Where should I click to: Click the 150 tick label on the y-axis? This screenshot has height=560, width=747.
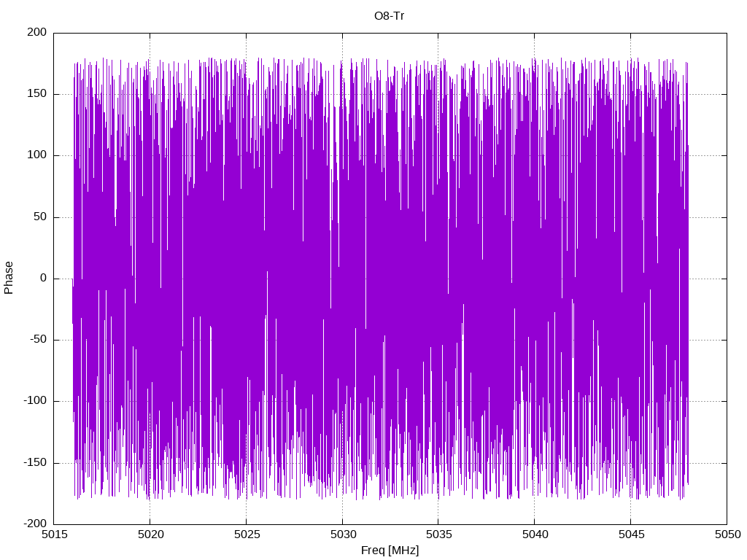[37, 94]
